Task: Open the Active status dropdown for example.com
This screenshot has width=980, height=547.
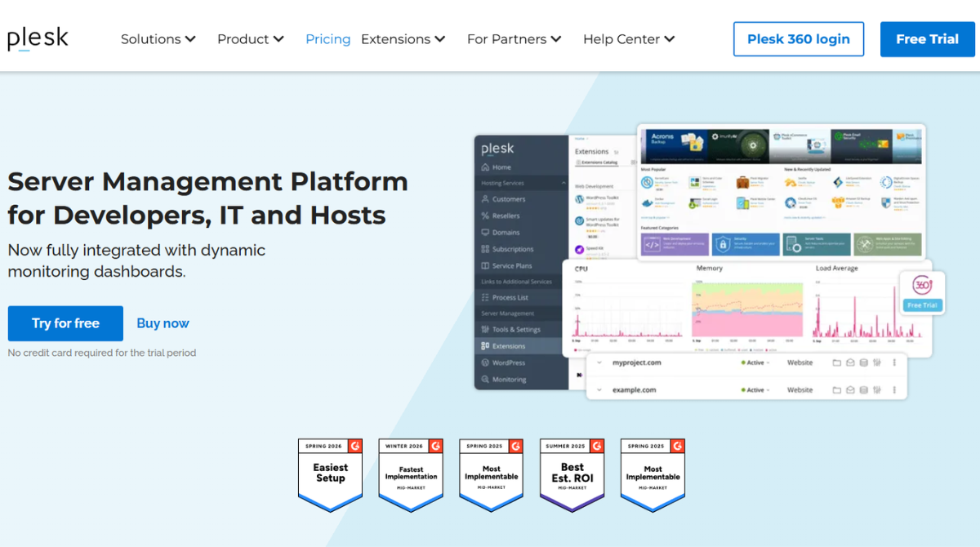Action: tap(755, 390)
